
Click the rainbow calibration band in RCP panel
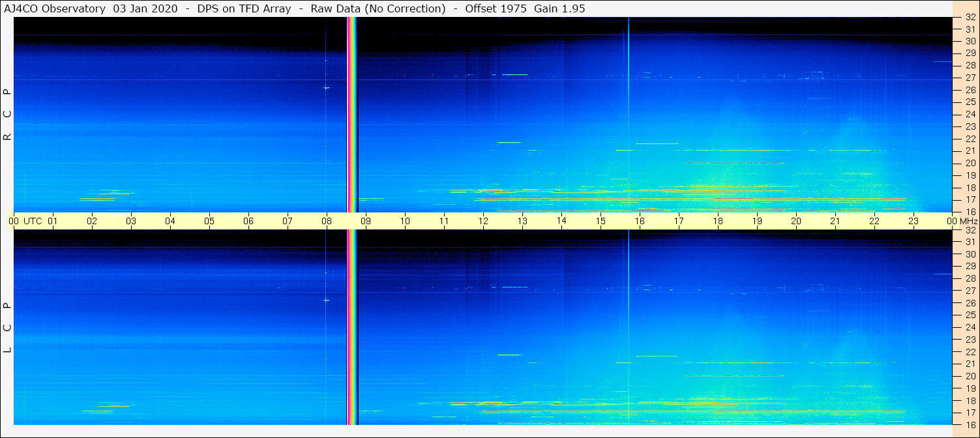pyautogui.click(x=352, y=115)
